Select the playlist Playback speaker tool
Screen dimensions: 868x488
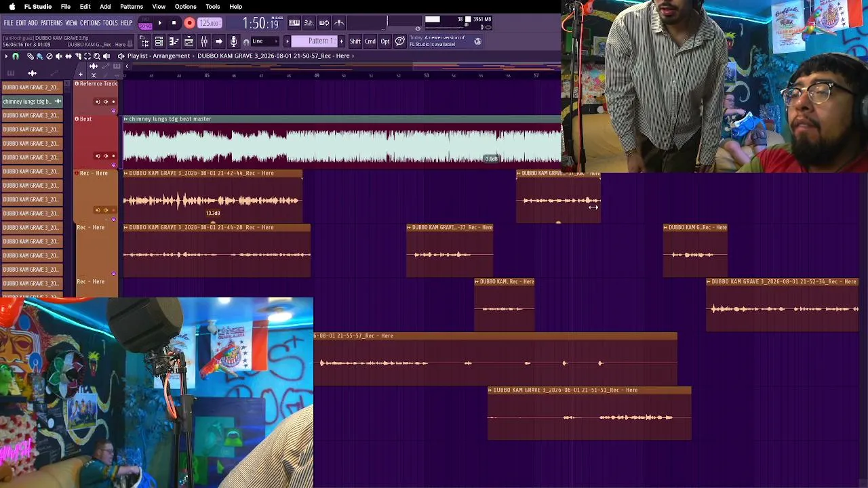click(106, 56)
